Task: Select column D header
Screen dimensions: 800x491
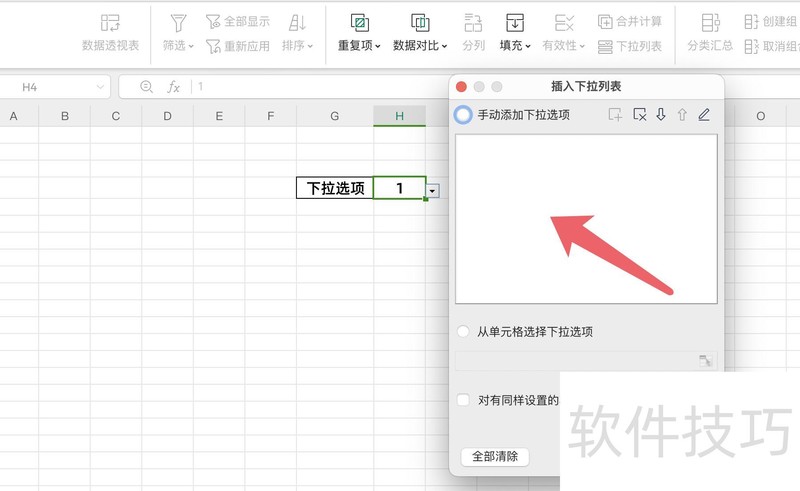Action: (x=167, y=116)
